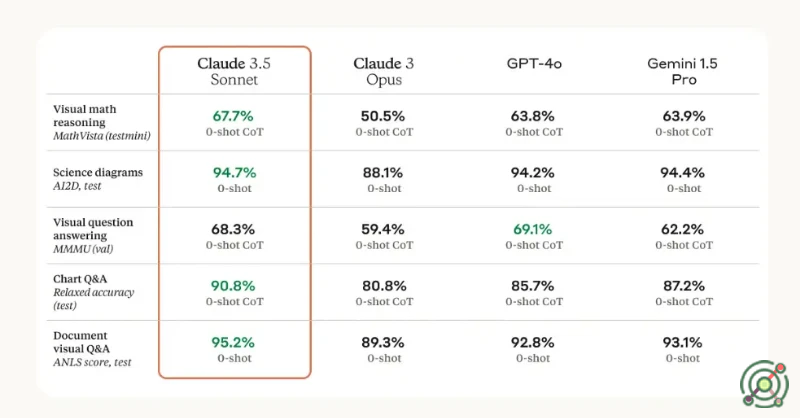Click the green target logo icon

click(764, 382)
